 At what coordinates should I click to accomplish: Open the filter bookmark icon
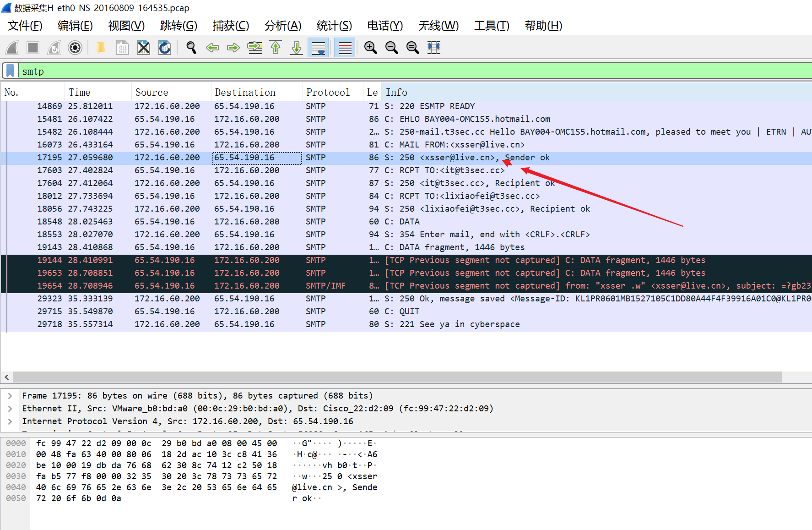[x=10, y=71]
